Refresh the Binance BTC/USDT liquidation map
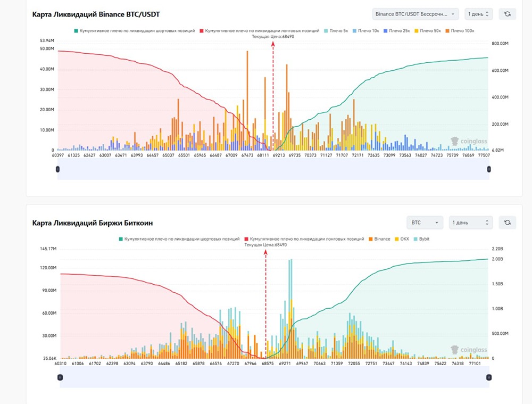 pos(507,14)
